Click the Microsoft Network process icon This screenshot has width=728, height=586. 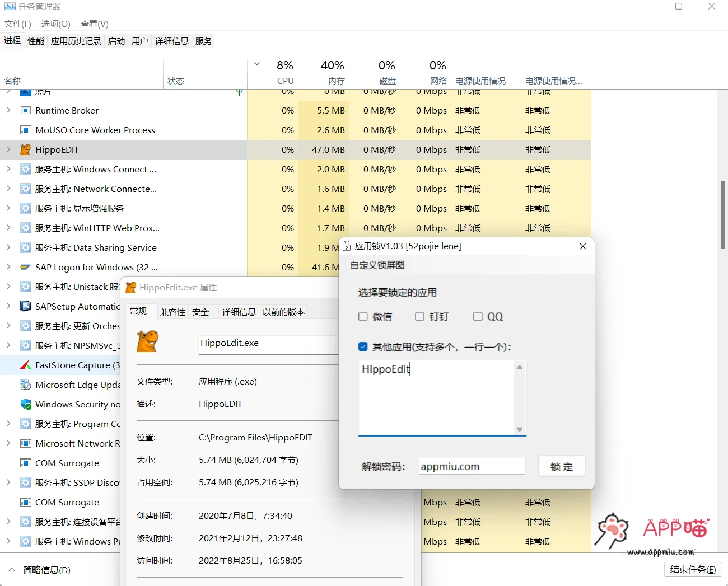click(25, 443)
